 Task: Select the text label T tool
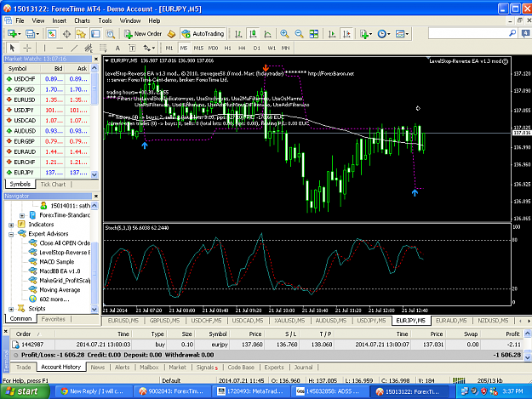[x=132, y=48]
